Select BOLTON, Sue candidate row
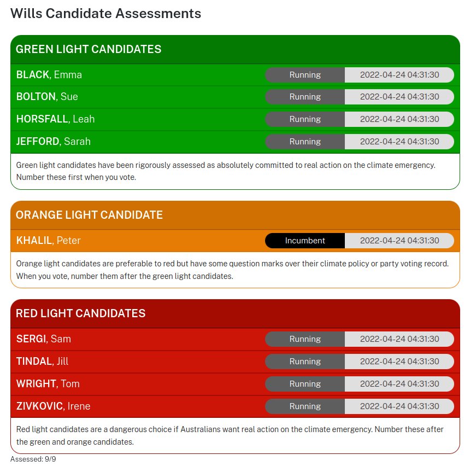 tap(47, 97)
